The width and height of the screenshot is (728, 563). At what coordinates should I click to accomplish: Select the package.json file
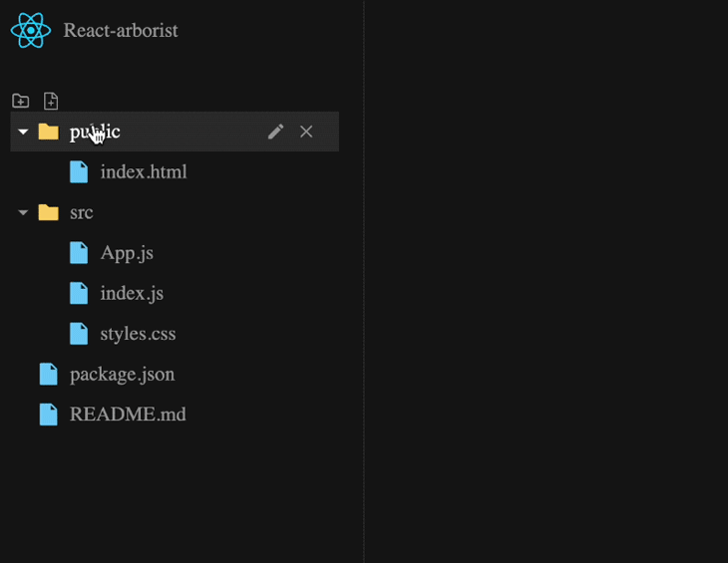tap(122, 375)
